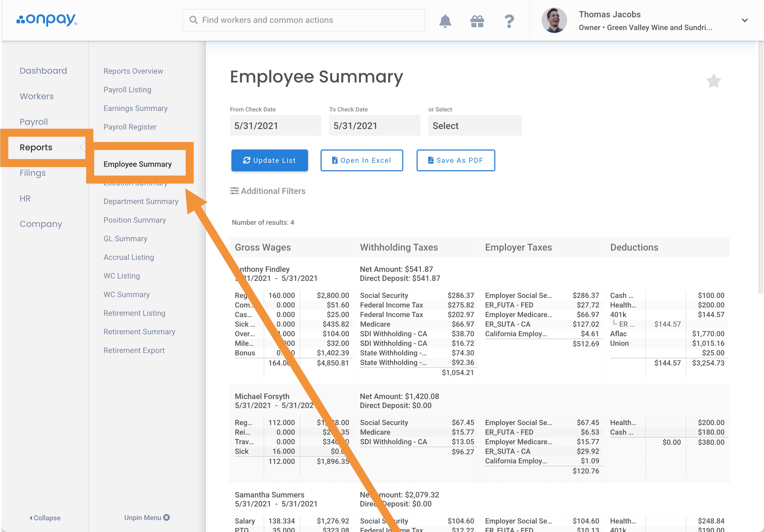Collapse the left sidebar
The width and height of the screenshot is (764, 532).
click(x=45, y=518)
